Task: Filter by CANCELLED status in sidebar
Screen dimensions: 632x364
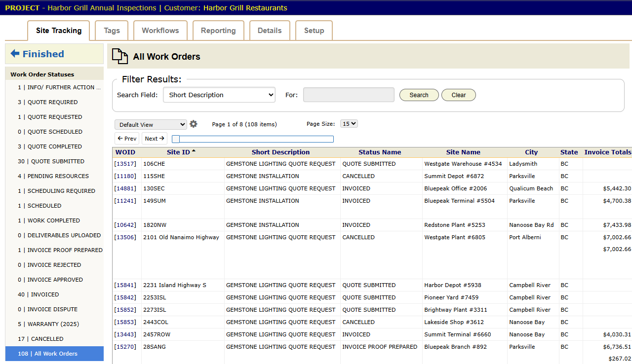Action: click(54, 339)
